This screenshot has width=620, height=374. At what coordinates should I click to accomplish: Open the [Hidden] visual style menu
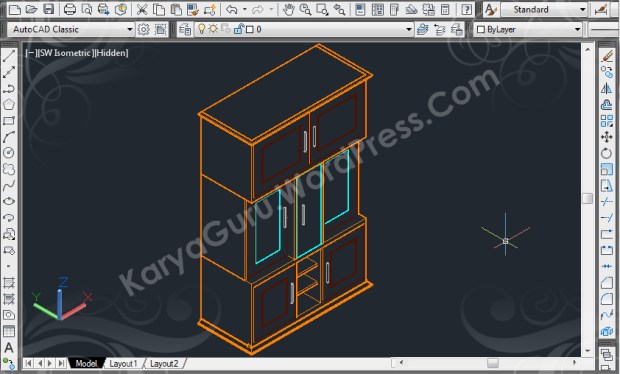[x=112, y=53]
